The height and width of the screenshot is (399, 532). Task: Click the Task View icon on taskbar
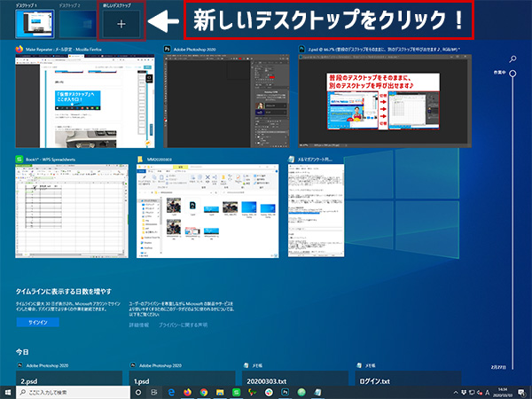pos(153,392)
